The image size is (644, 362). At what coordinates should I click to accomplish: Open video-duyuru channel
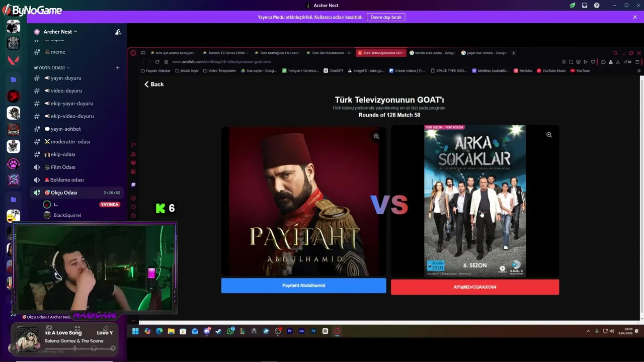75,90
